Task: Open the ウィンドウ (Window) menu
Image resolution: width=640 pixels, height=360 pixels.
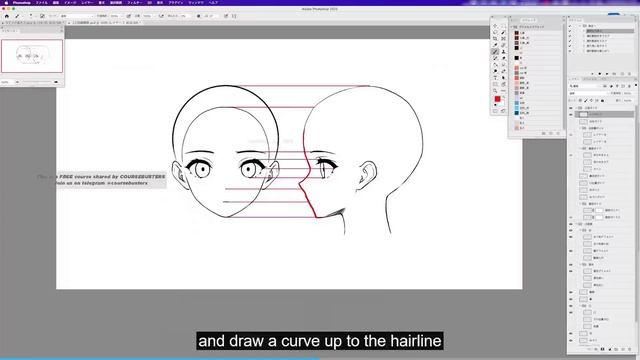Action: point(196,2)
